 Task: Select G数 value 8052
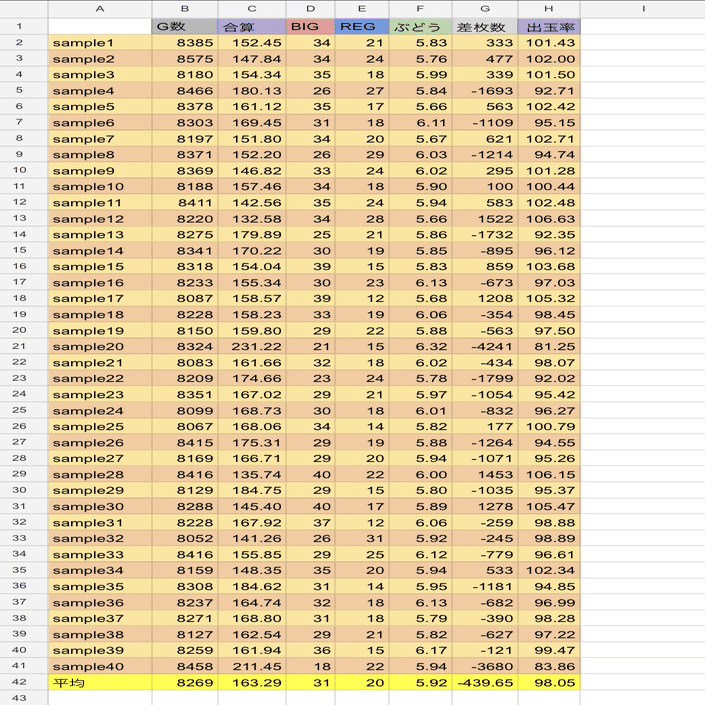185,539
